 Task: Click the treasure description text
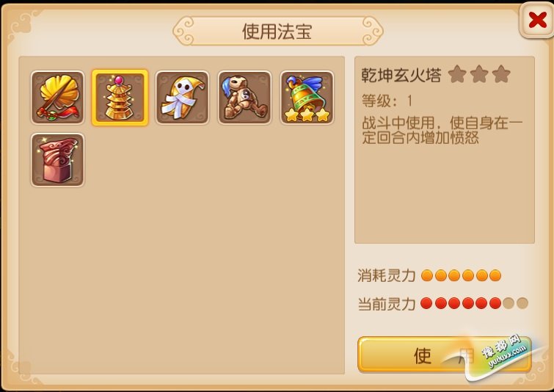pyautogui.click(x=442, y=131)
